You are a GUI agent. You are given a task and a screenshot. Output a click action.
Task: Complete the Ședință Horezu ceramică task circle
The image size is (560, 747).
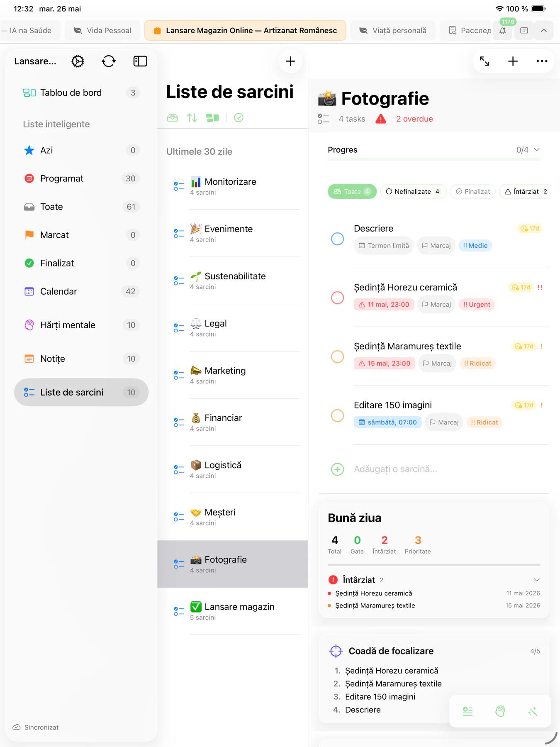point(337,298)
